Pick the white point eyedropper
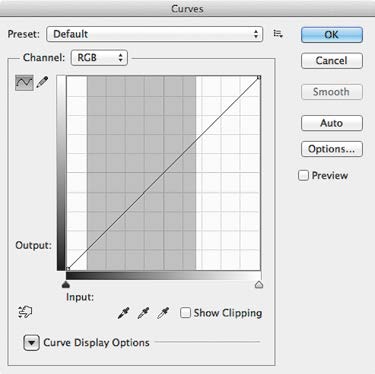 click(163, 313)
